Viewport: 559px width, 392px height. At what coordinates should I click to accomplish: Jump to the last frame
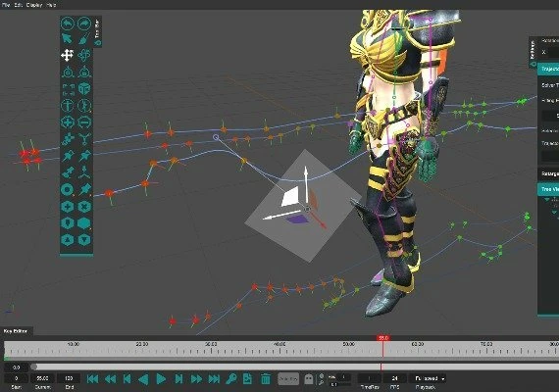pos(214,379)
